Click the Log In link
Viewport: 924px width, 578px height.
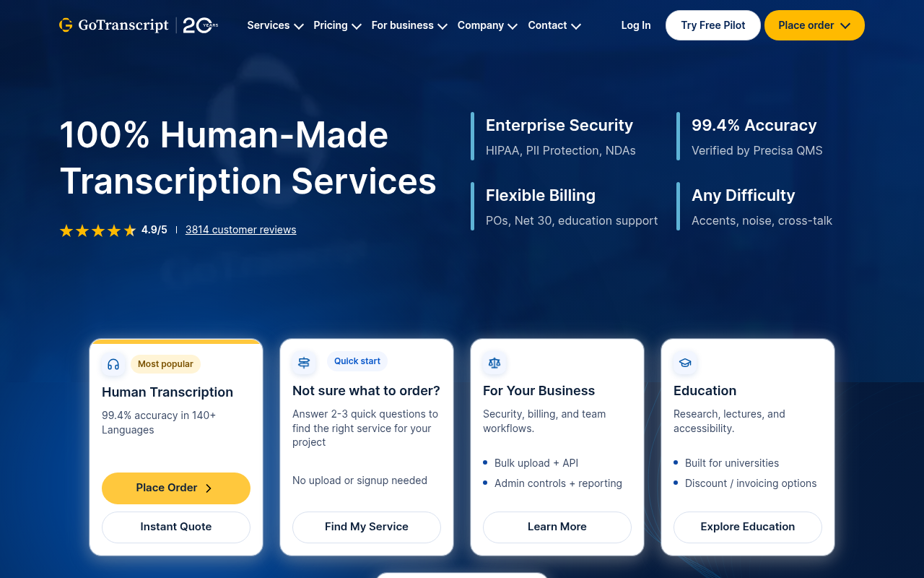636,25
